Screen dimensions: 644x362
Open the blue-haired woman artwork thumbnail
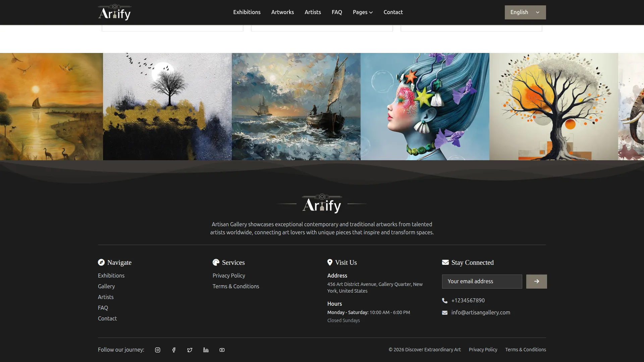coord(425,107)
